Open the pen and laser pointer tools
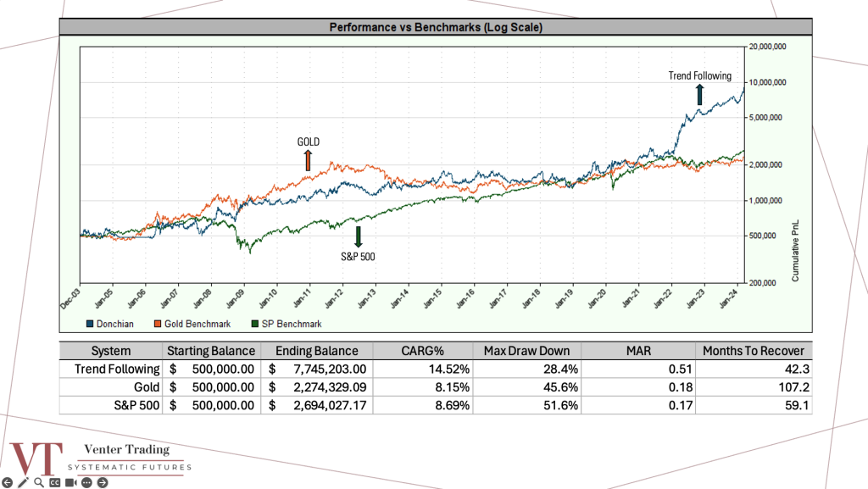 [x=23, y=482]
